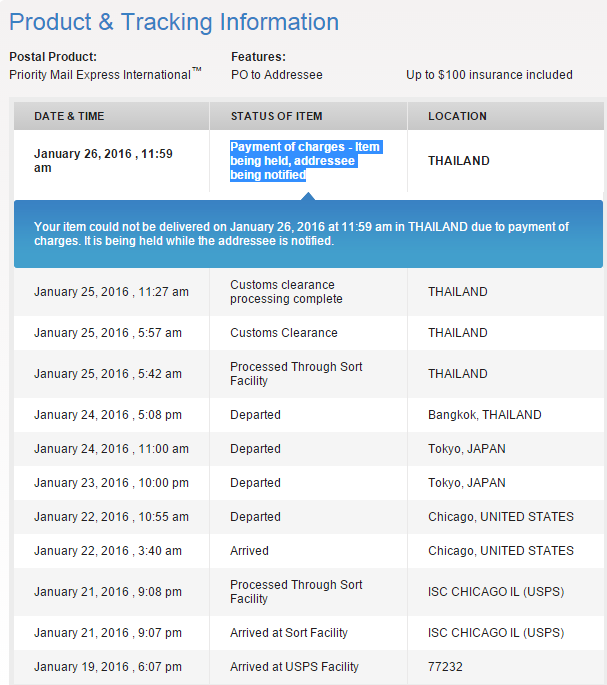Select the Departed Chicago, UNITED STATES row
Image resolution: width=607 pixels, height=685 pixels.
click(309, 517)
